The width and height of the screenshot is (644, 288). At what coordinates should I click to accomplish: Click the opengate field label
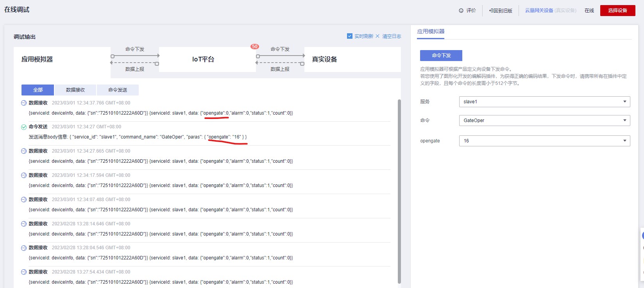(430, 141)
